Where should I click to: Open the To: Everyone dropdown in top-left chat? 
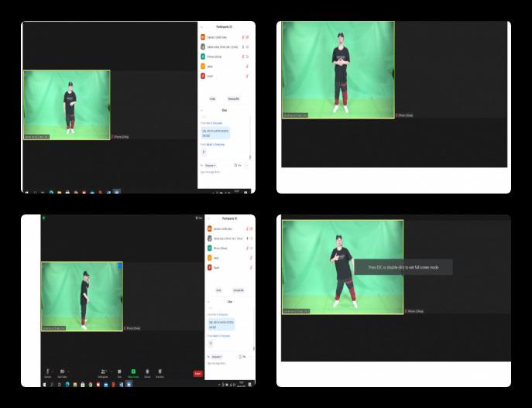[210, 165]
